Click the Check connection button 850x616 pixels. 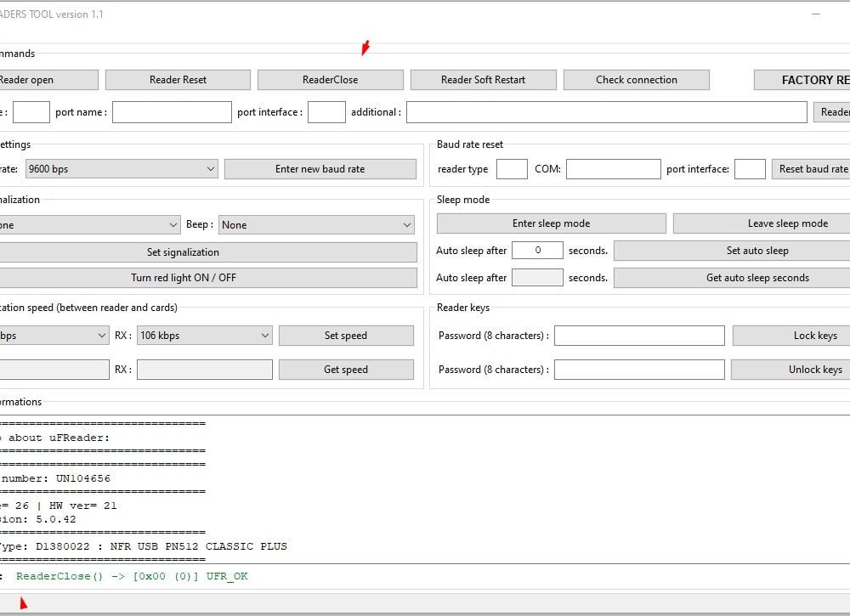point(637,80)
